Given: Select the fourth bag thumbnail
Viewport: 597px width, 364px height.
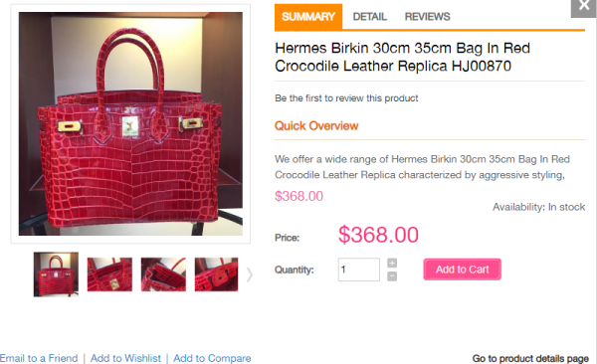Looking at the screenshot, I should (216, 274).
